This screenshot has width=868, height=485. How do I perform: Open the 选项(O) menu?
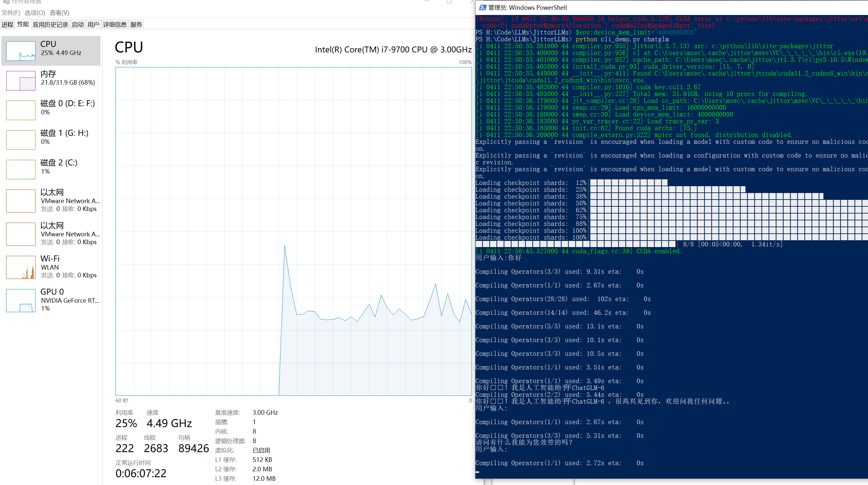click(x=35, y=13)
